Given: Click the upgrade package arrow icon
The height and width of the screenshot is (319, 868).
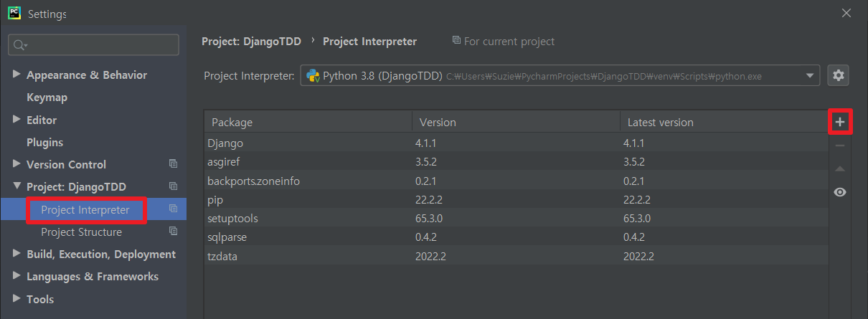Looking at the screenshot, I should (840, 169).
